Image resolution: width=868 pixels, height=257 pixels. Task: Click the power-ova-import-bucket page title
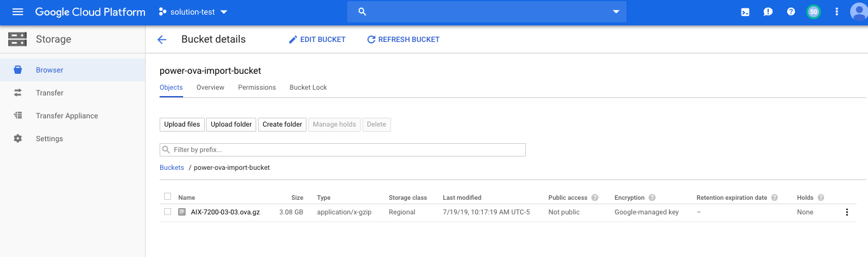(x=210, y=71)
